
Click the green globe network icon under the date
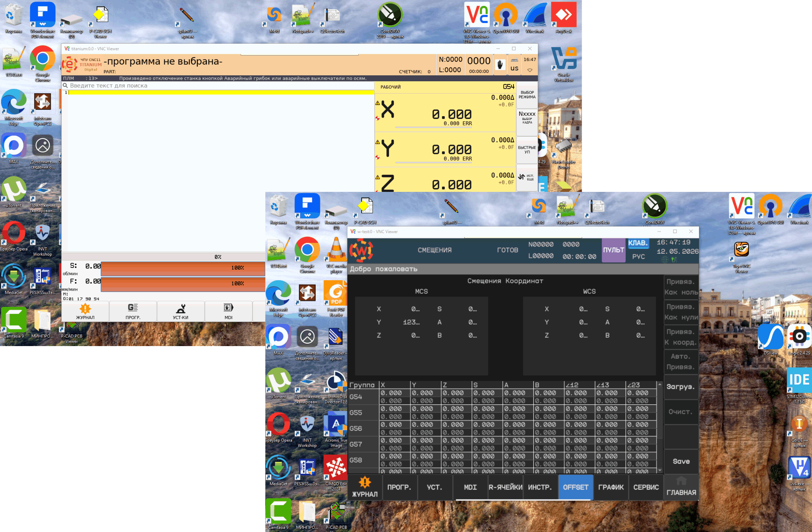click(665, 260)
